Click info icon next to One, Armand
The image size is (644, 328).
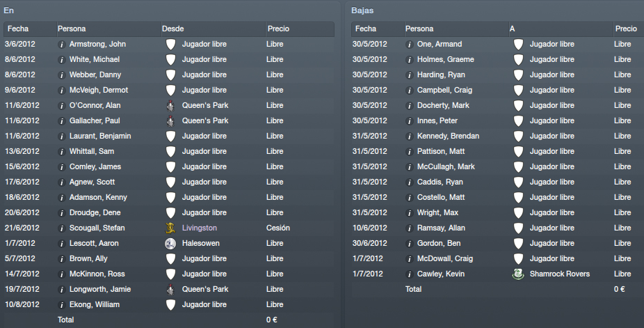[x=410, y=45]
